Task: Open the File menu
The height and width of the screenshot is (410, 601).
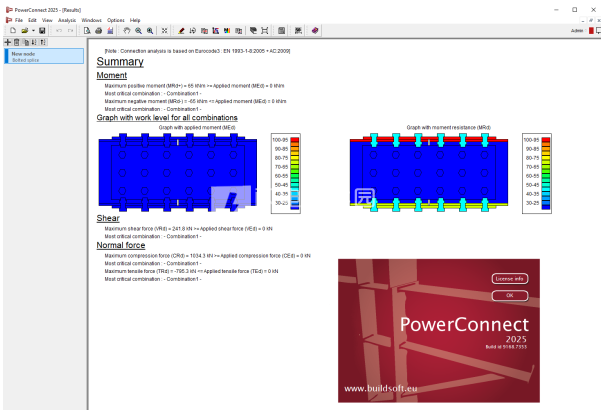Action: point(19,20)
